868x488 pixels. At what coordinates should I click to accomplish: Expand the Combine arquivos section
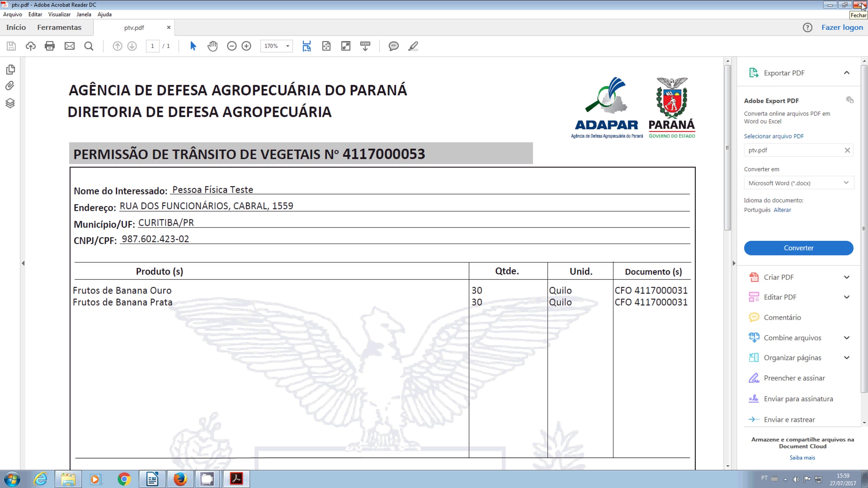click(x=846, y=338)
